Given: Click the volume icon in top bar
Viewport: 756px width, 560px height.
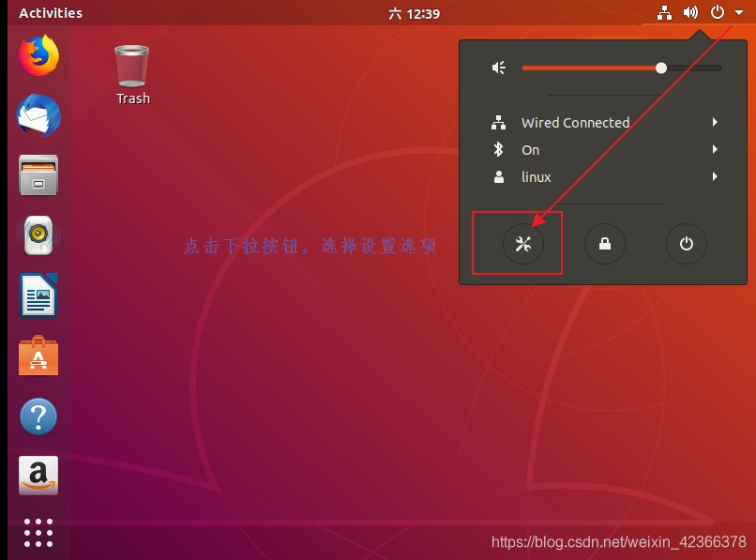Looking at the screenshot, I should coord(690,12).
